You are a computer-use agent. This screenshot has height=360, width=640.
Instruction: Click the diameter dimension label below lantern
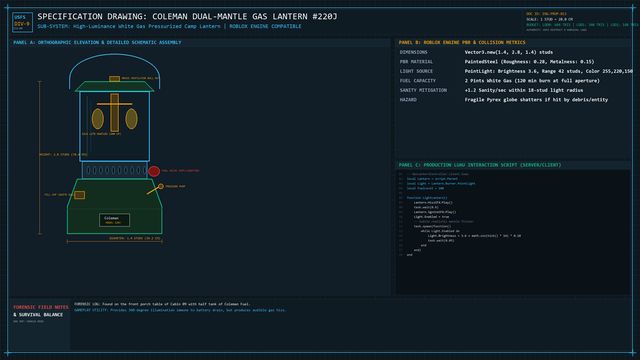tap(135, 238)
